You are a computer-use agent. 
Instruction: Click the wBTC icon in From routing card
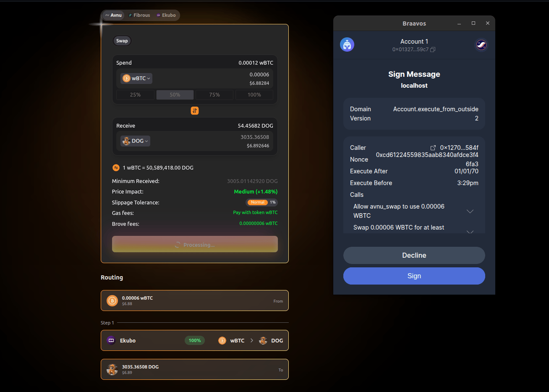(112, 301)
